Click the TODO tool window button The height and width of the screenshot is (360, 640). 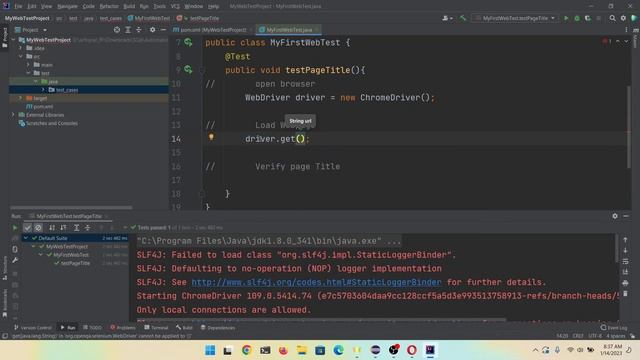(x=93, y=327)
